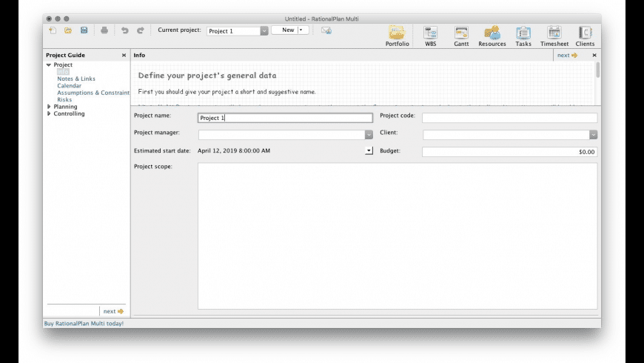Open the Resources view
Screen dimensions: 644x363
tap(492, 36)
